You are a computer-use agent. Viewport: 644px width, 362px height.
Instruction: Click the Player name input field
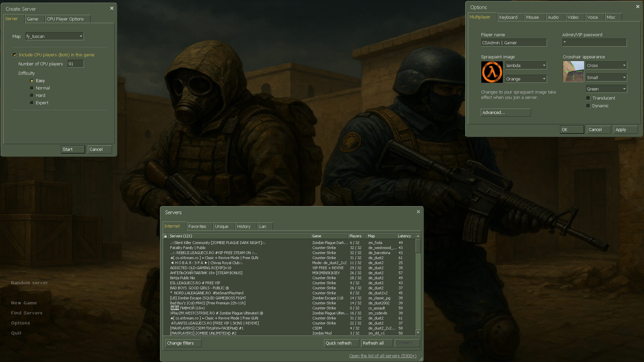tap(514, 43)
